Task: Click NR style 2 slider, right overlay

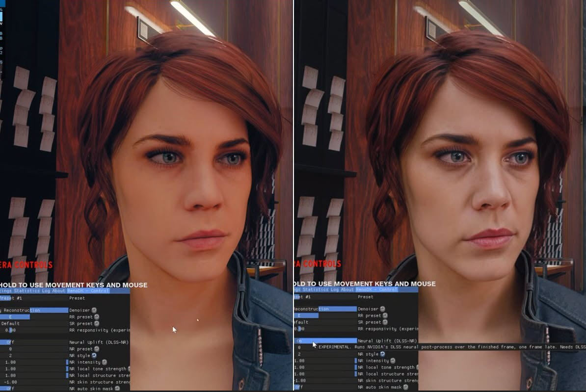Action: (325, 354)
